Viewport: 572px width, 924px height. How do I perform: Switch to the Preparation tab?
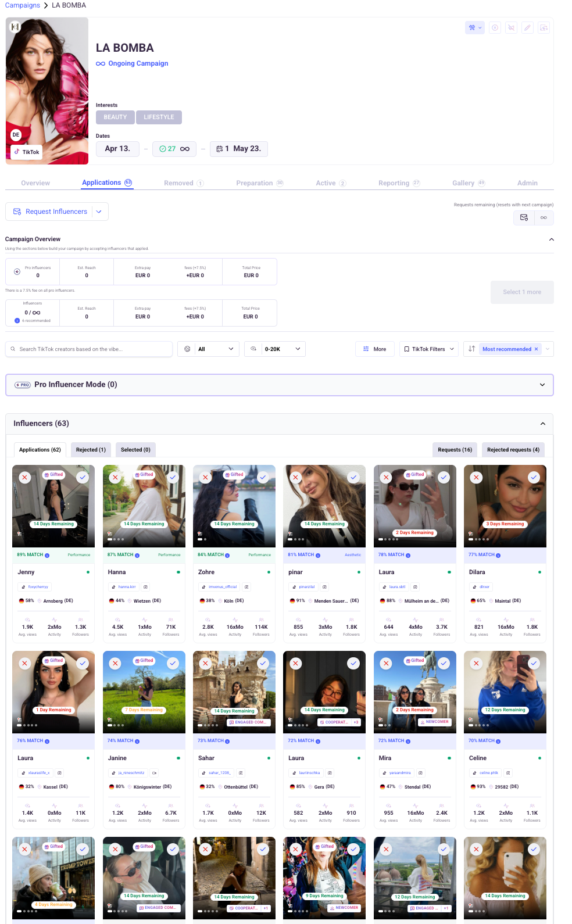pos(260,183)
